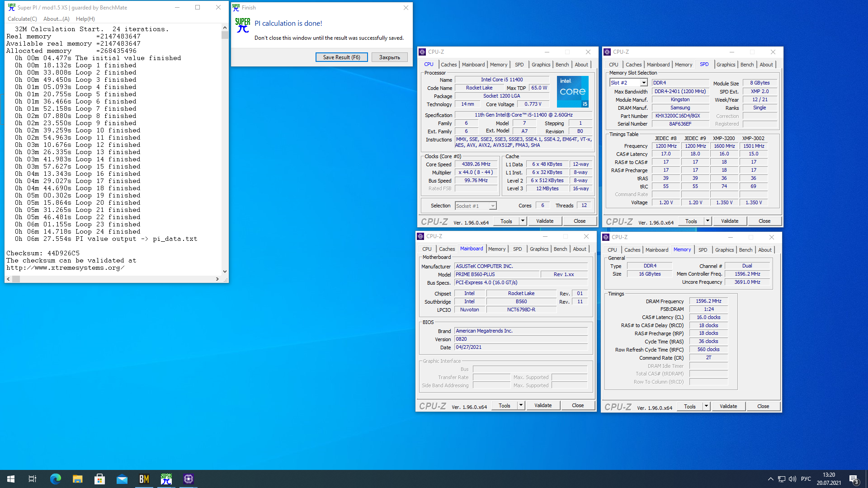The height and width of the screenshot is (488, 868).
Task: Open the Graphics tab in the SPD window
Action: click(726, 65)
